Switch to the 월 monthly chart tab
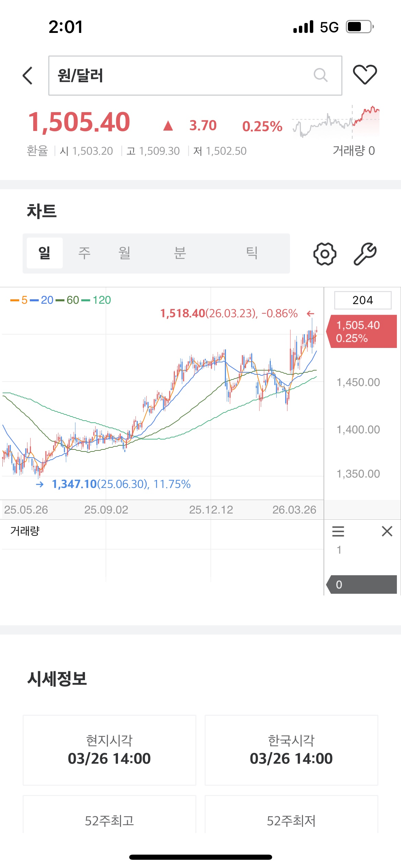The width and height of the screenshot is (401, 868). click(124, 253)
